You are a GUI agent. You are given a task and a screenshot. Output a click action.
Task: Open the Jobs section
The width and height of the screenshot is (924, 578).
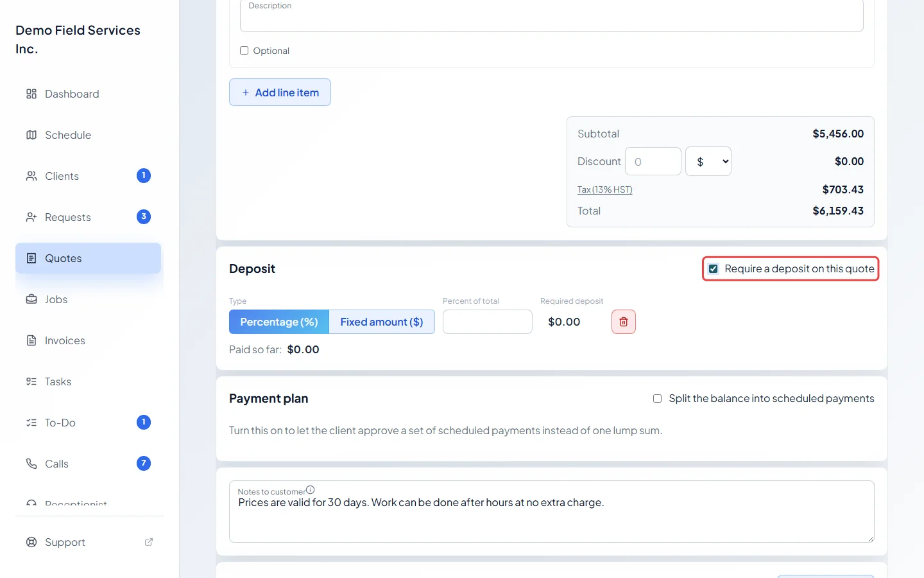tap(89, 299)
